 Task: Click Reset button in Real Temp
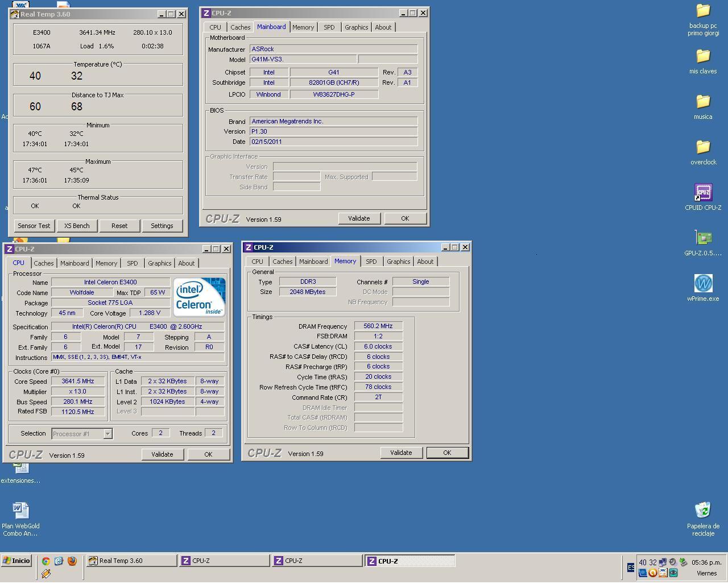coord(119,226)
